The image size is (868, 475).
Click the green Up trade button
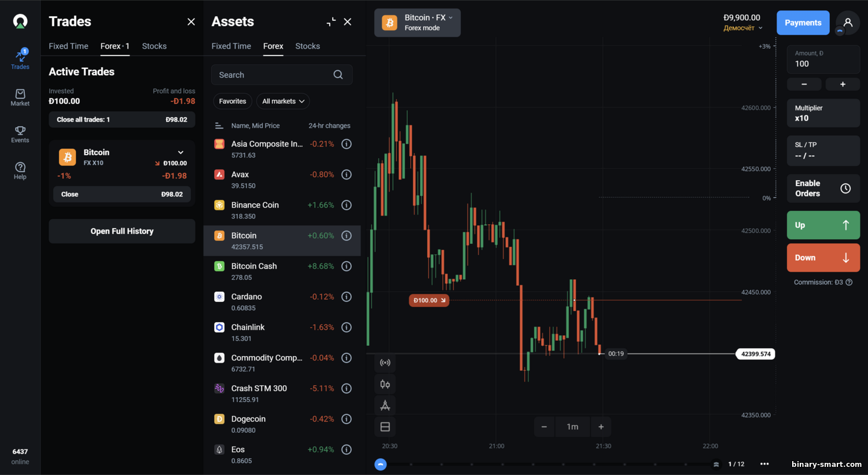[823, 225]
